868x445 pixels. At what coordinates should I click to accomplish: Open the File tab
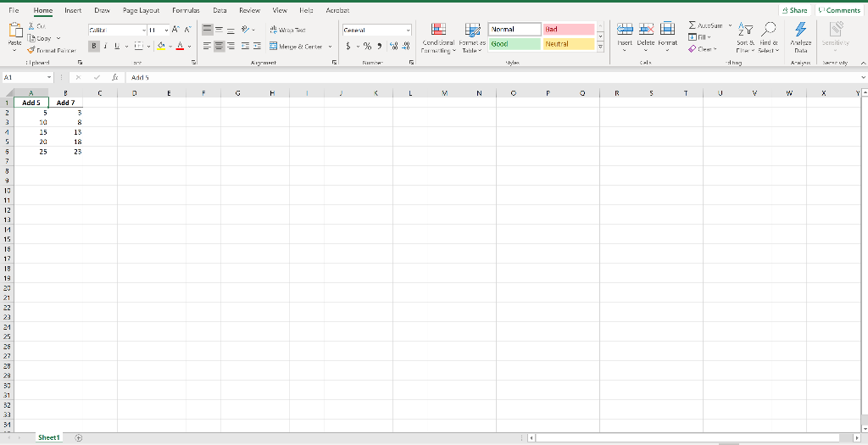pyautogui.click(x=14, y=10)
